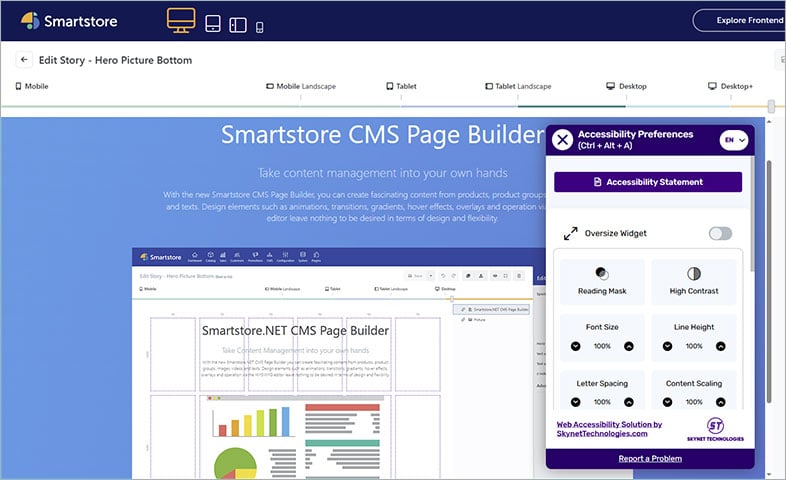Open the Accessibility Statement
This screenshot has width=786, height=480.
(x=648, y=182)
